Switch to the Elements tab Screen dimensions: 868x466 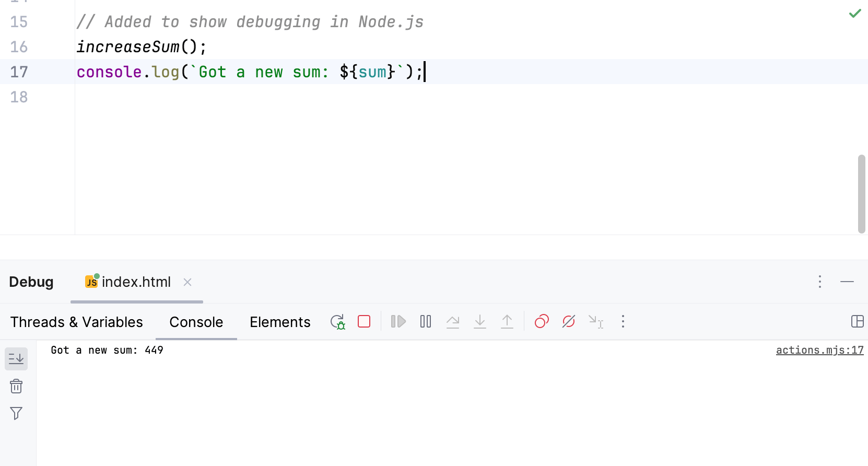(x=280, y=322)
